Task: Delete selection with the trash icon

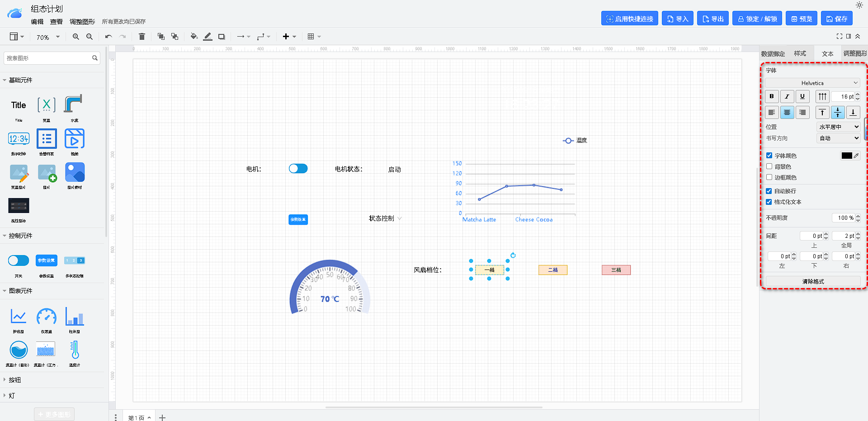Action: coord(142,37)
